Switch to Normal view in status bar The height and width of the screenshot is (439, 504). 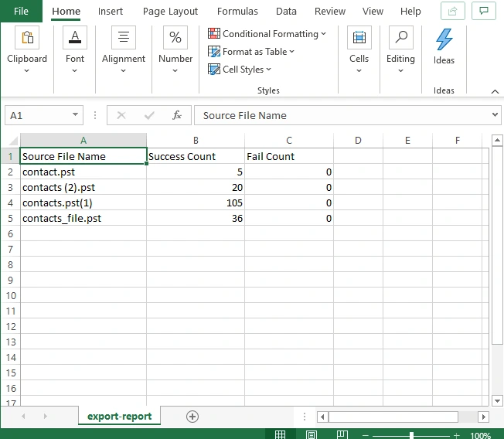(x=280, y=435)
